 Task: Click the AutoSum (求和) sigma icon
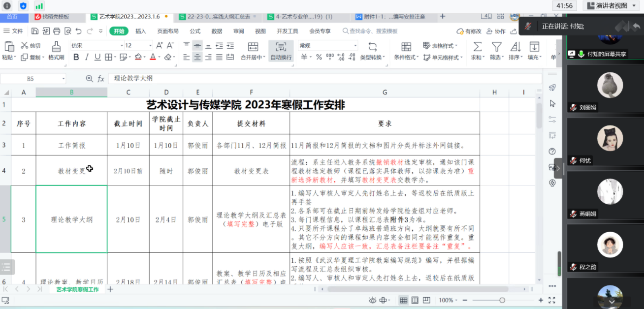pyautogui.click(x=477, y=46)
